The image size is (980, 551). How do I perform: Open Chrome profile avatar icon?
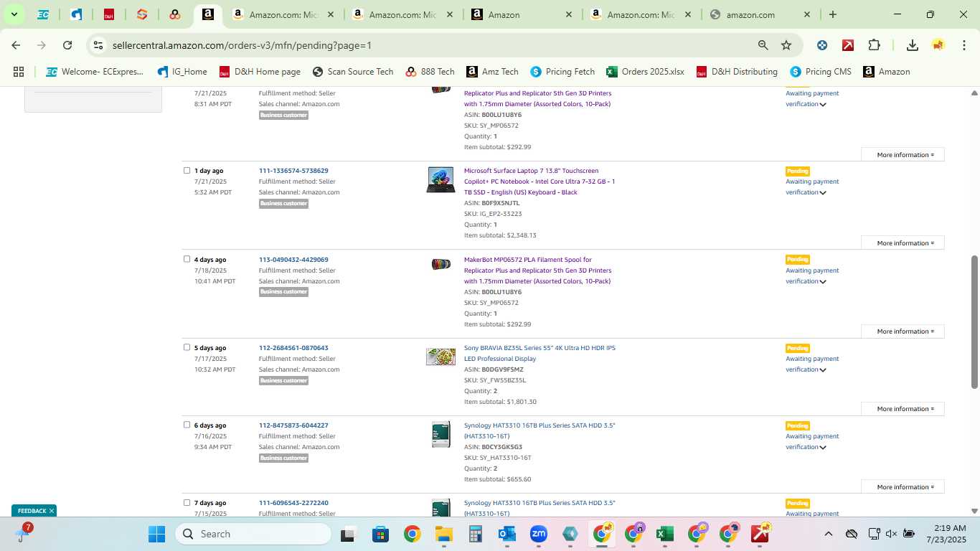tap(938, 45)
